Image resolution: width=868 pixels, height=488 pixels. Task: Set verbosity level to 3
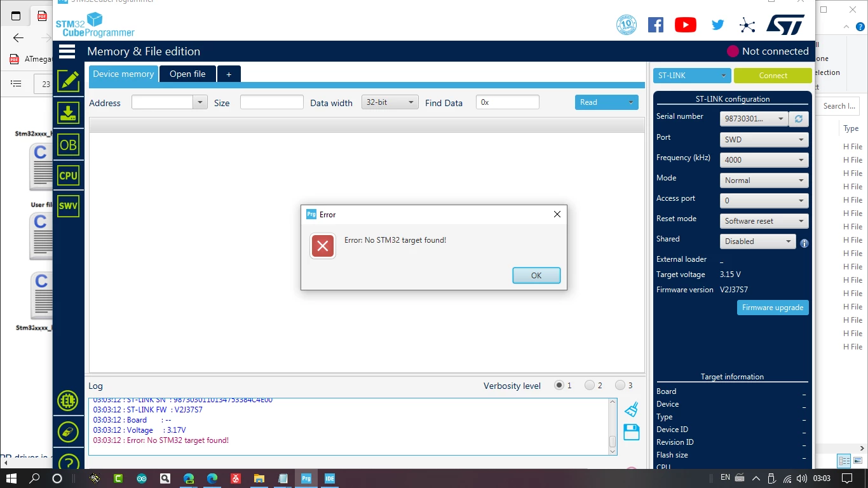tap(620, 385)
